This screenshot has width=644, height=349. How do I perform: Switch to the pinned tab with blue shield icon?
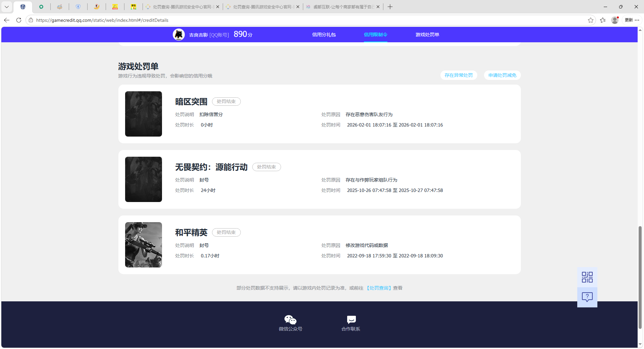click(x=78, y=7)
